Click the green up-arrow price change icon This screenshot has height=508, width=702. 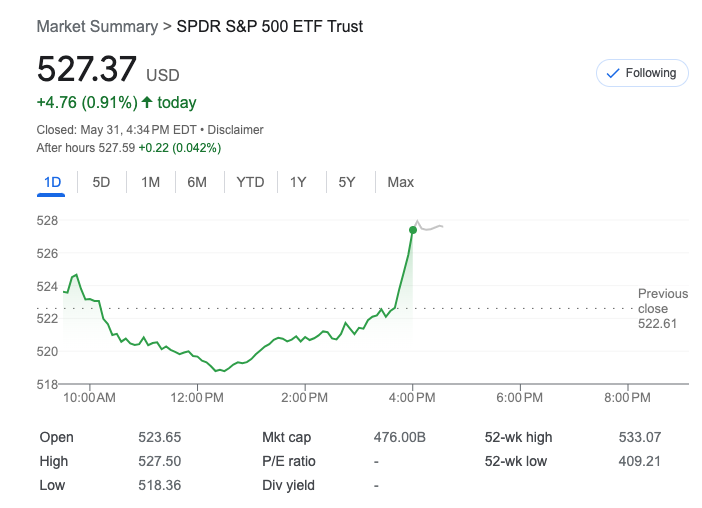tap(147, 102)
